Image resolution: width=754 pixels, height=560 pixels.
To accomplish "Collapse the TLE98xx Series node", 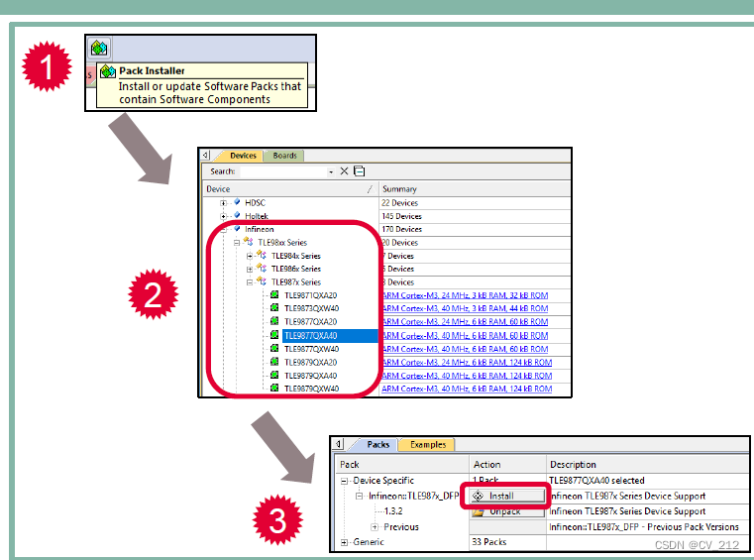I will pyautogui.click(x=237, y=243).
